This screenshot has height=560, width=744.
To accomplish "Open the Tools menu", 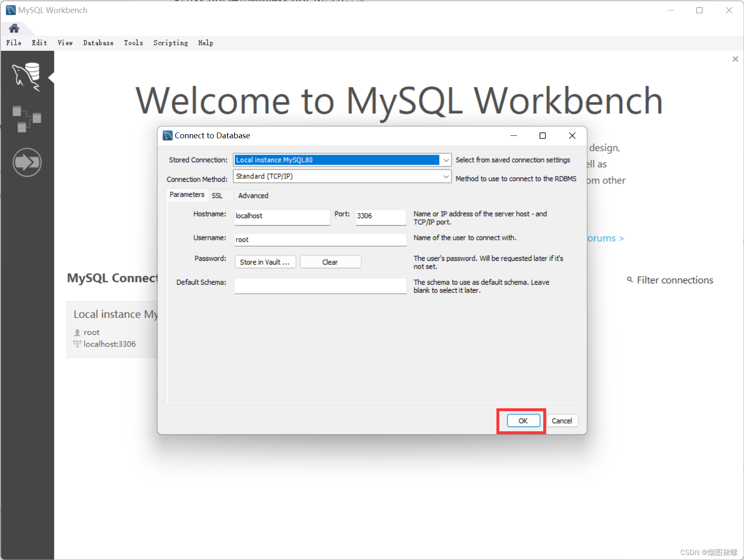I will (133, 43).
